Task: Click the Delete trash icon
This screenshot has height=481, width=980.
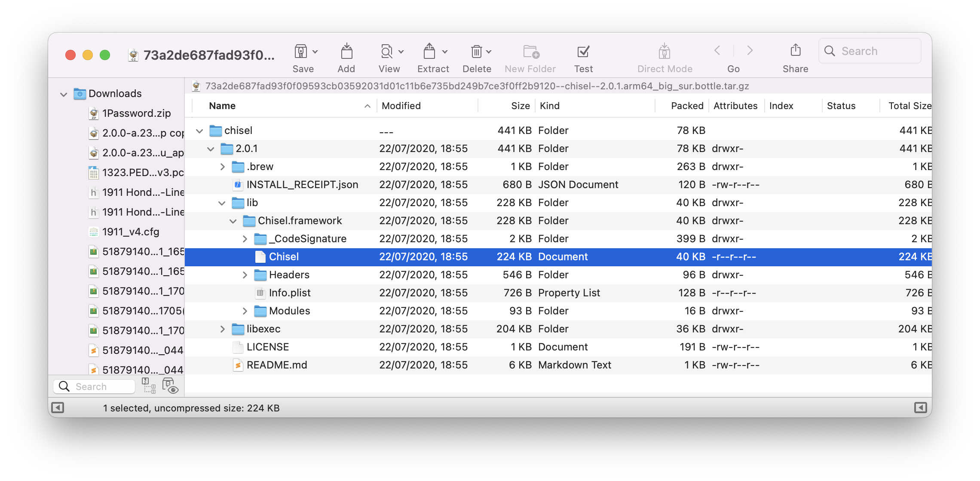Action: pos(476,52)
